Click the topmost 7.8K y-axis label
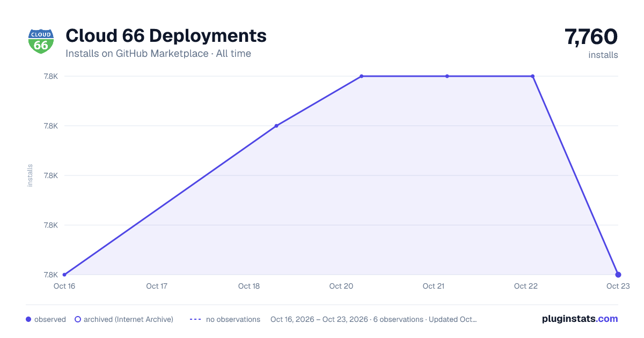Image resolution: width=644 pixels, height=338 pixels. [x=51, y=76]
